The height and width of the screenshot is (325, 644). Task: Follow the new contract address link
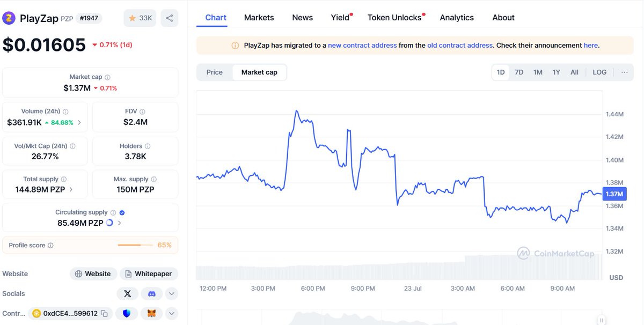click(362, 46)
